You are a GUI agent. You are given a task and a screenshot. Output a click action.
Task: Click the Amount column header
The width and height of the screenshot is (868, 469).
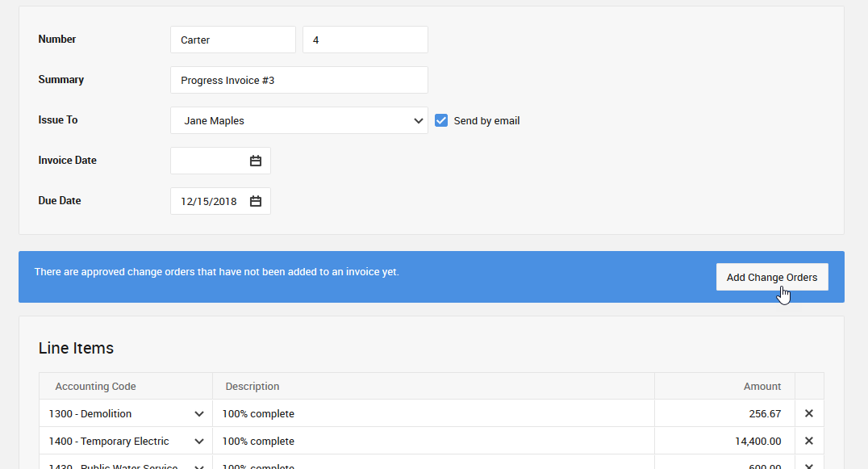click(762, 386)
